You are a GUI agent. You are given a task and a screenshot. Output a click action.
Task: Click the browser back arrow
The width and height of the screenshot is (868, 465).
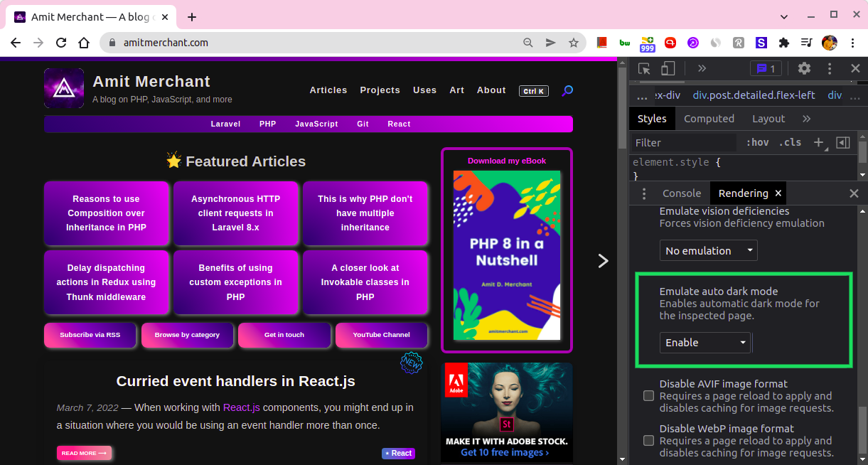[x=17, y=43]
